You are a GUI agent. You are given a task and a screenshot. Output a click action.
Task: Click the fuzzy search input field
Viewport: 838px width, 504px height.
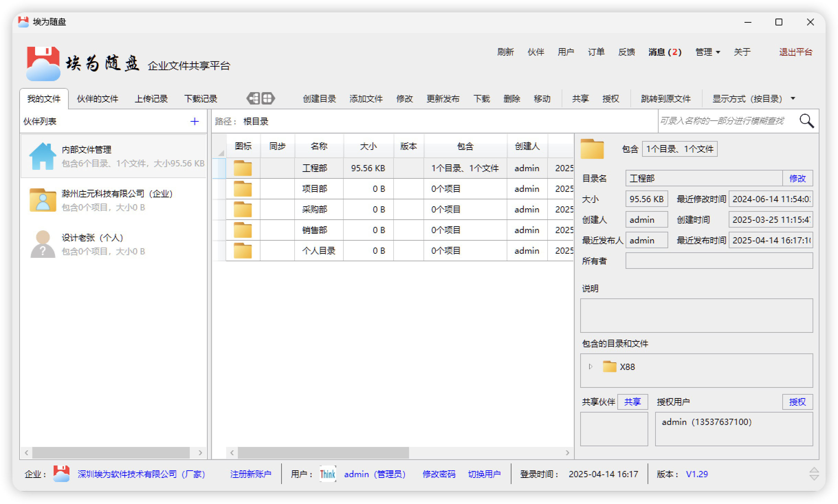[727, 121]
